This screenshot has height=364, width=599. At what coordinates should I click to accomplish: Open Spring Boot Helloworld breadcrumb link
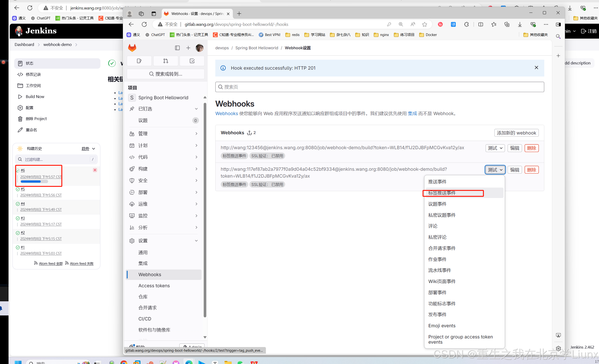point(257,48)
